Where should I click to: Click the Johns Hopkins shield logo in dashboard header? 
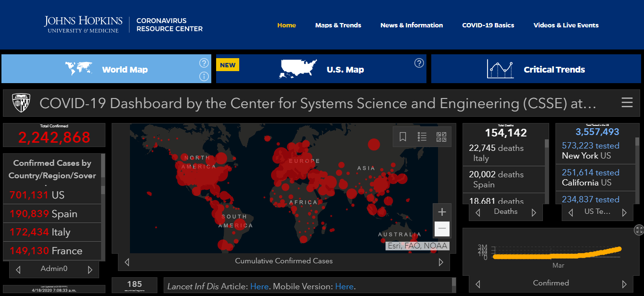point(22,103)
